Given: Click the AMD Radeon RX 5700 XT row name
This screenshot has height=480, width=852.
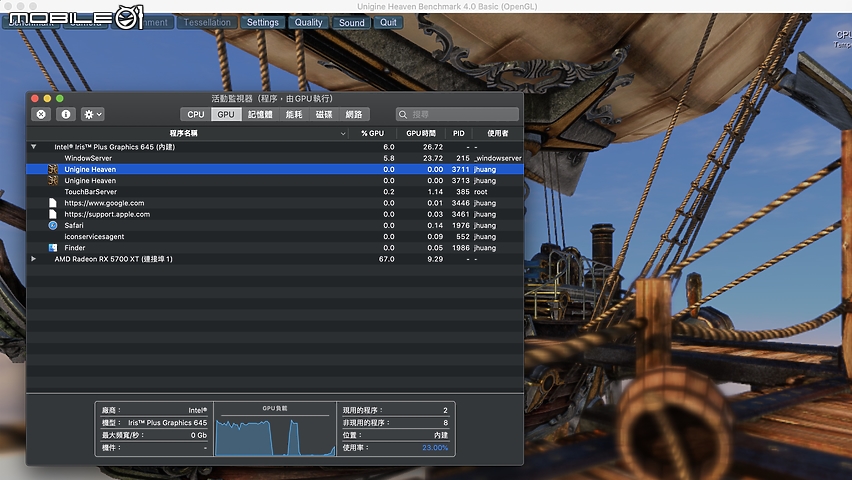Looking at the screenshot, I should click(114, 259).
